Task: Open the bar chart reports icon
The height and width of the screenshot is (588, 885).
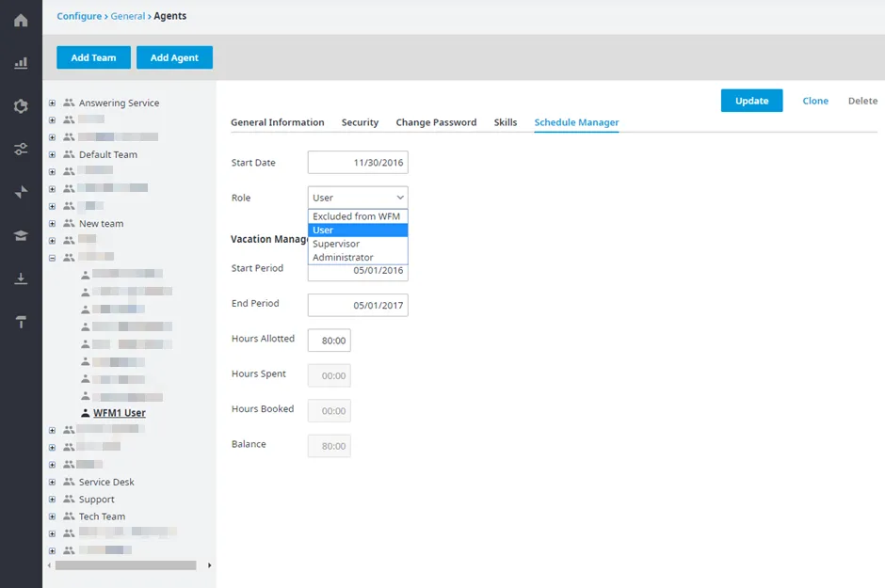Action: tap(21, 63)
